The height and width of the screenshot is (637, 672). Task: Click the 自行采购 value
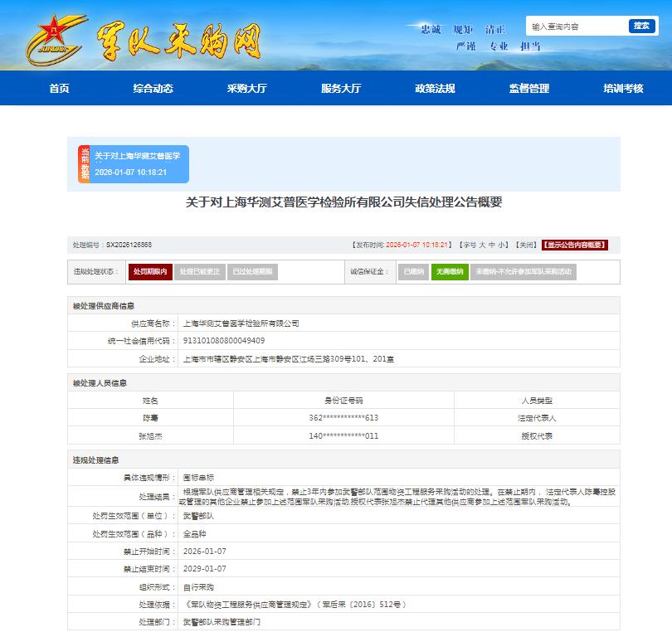coord(198,587)
